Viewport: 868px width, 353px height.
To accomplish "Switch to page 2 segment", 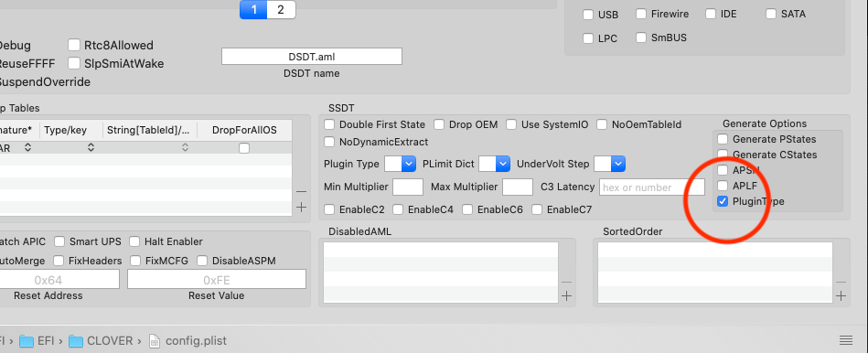I will coord(281,10).
